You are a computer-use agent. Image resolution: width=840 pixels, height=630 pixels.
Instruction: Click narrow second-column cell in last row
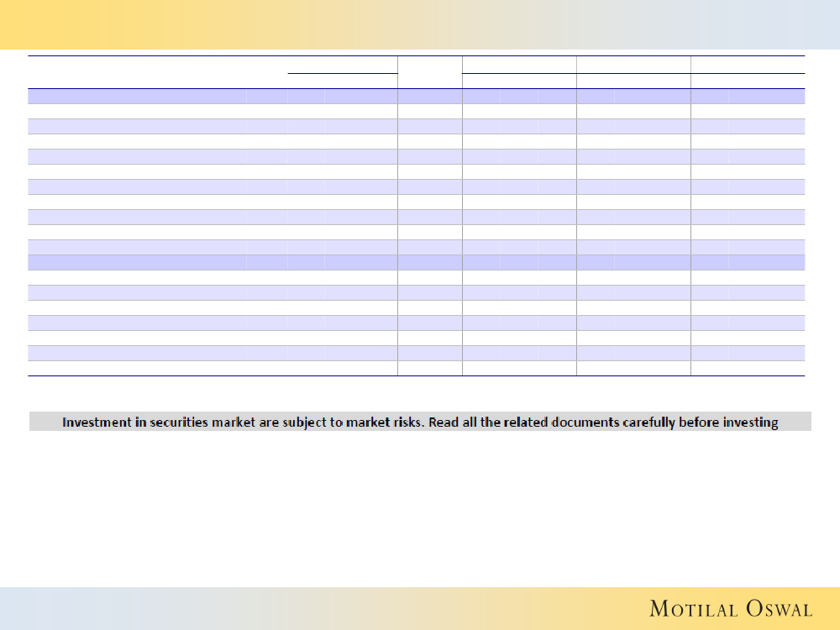pos(429,368)
